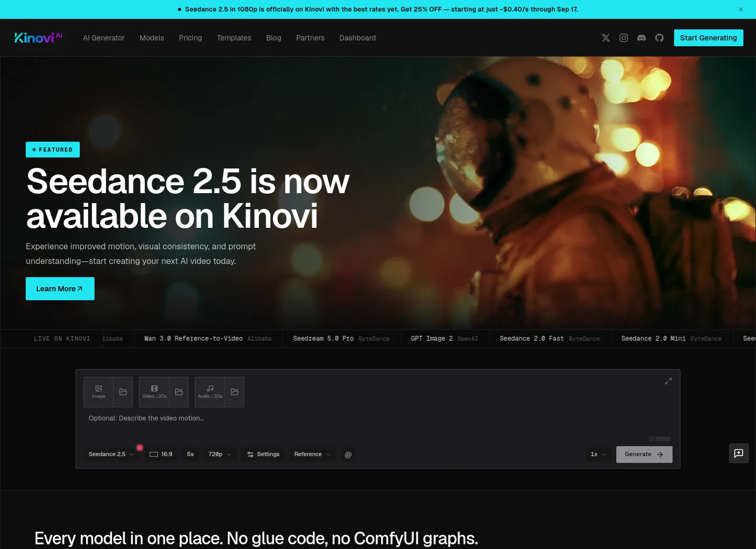The image size is (756, 549).
Task: Open the feedback chat icon
Action: 739,453
